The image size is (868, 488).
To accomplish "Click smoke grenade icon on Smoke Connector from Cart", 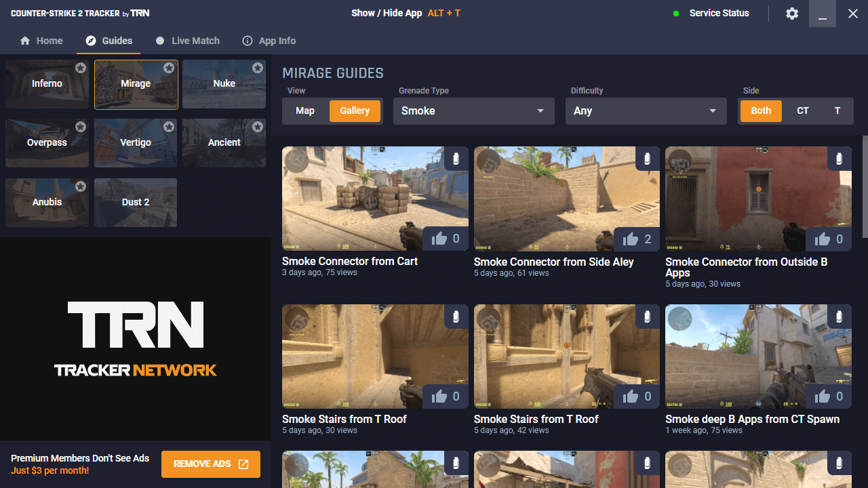I will (x=456, y=159).
